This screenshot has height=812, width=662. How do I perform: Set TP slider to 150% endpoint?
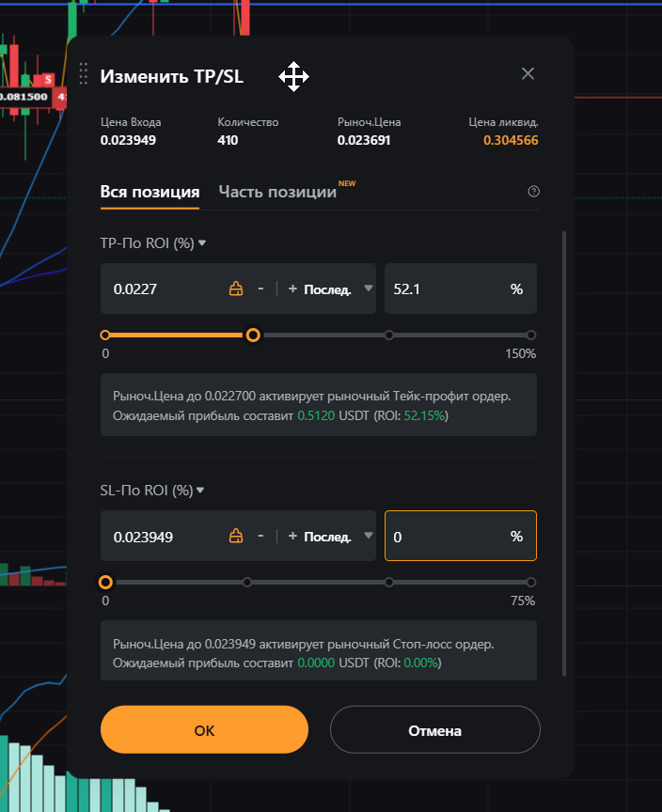pos(530,335)
